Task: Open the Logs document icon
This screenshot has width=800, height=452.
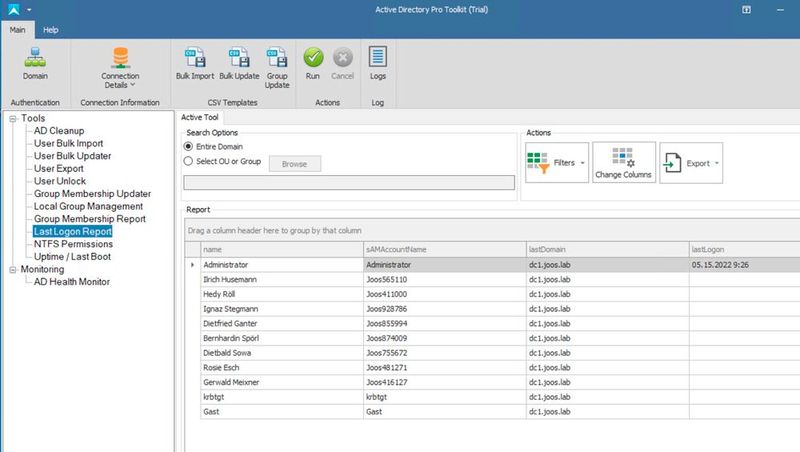Action: 378,57
